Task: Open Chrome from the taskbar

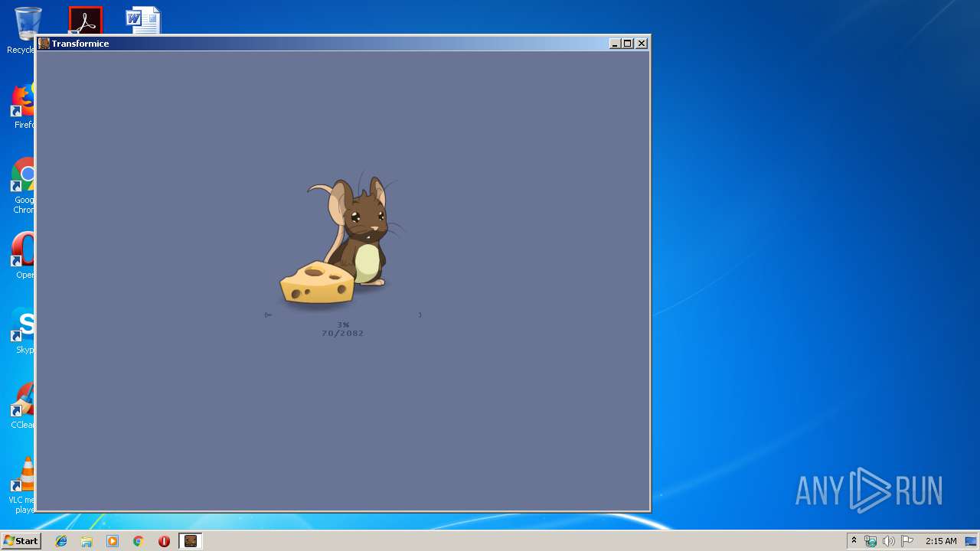Action: coord(139,541)
